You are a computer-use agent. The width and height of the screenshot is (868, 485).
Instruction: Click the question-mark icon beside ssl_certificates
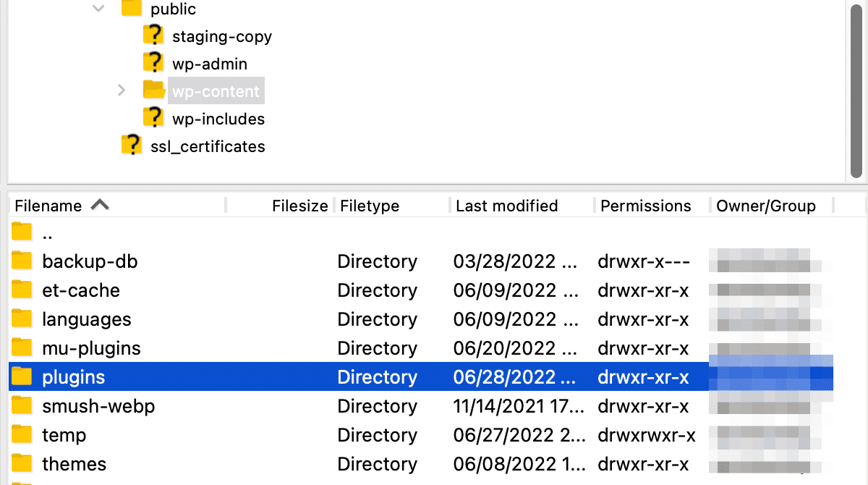132,144
